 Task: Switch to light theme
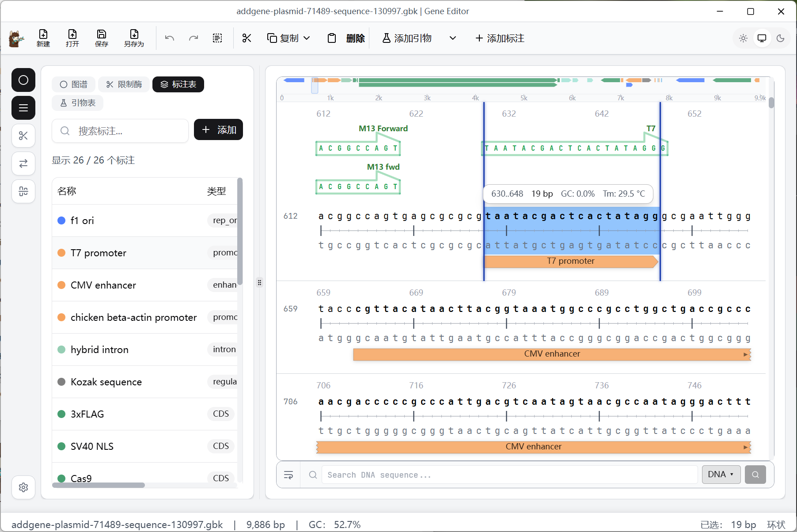click(x=744, y=38)
